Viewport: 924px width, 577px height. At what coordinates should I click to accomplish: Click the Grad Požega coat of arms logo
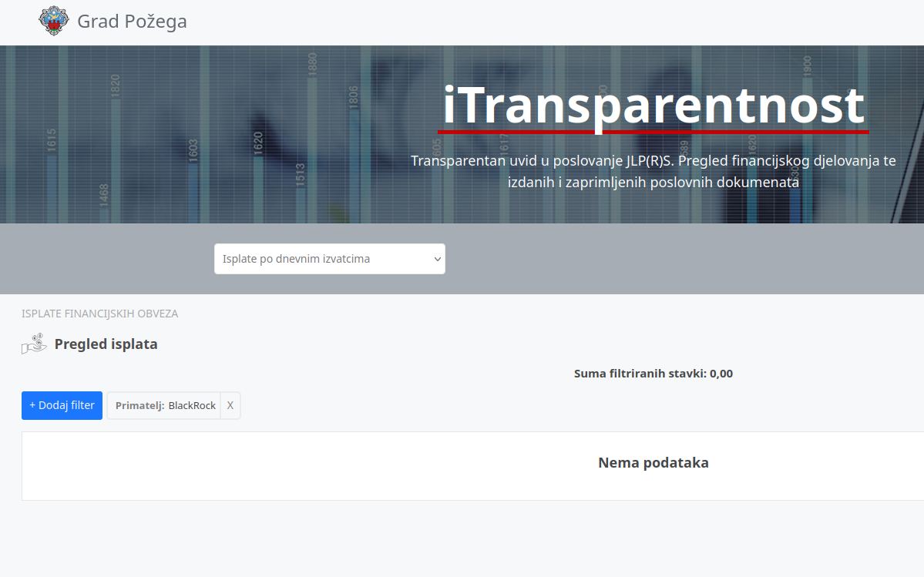[x=54, y=21]
